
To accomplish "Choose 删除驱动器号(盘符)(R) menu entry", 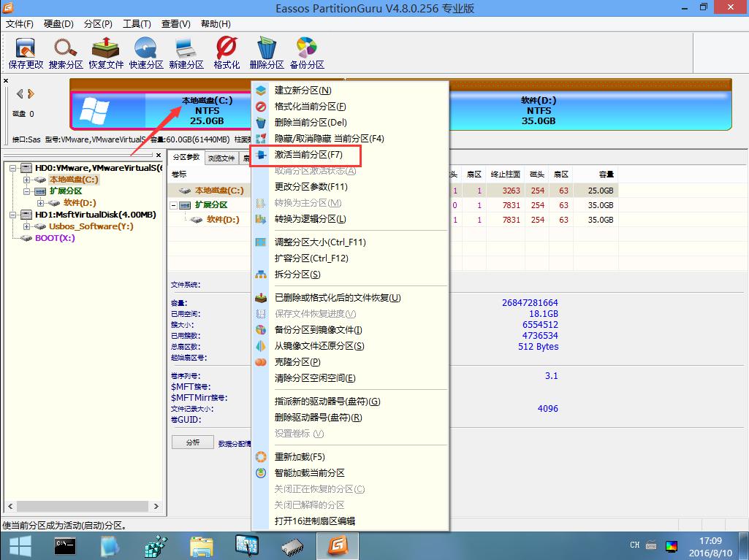I will pyautogui.click(x=350, y=418).
